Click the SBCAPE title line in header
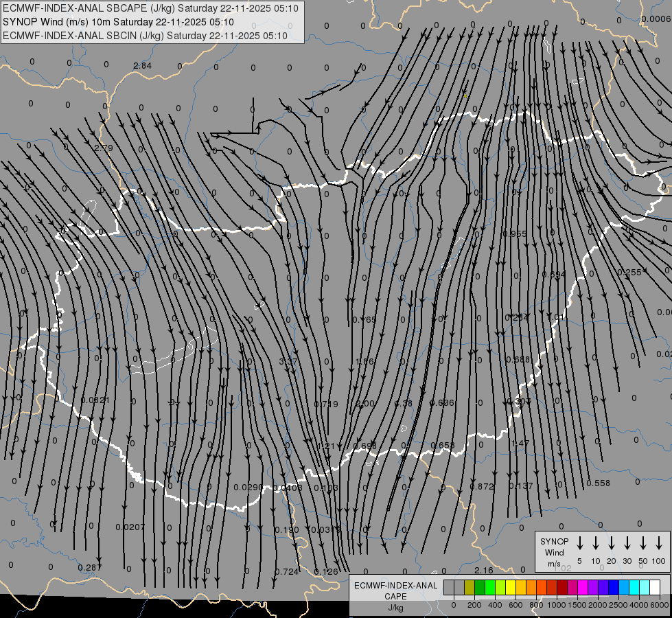672x618 pixels. [x=150, y=8]
